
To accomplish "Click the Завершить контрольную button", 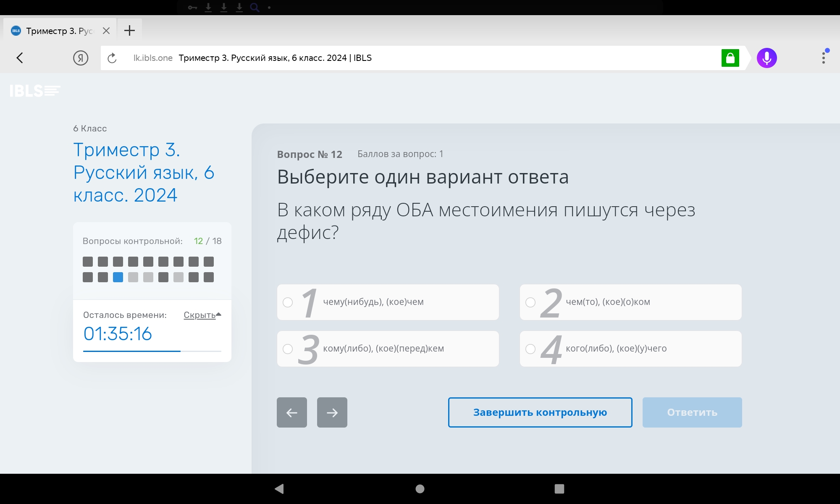I will pos(540,412).
